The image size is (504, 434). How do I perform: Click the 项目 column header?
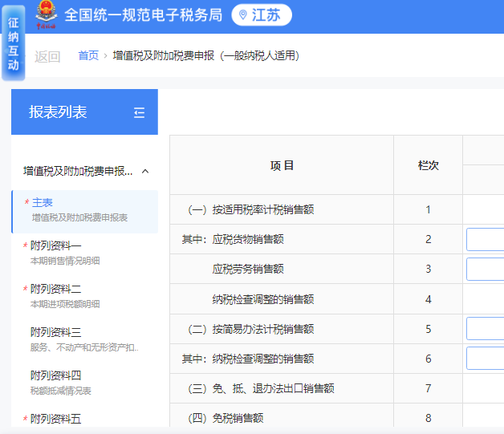282,165
